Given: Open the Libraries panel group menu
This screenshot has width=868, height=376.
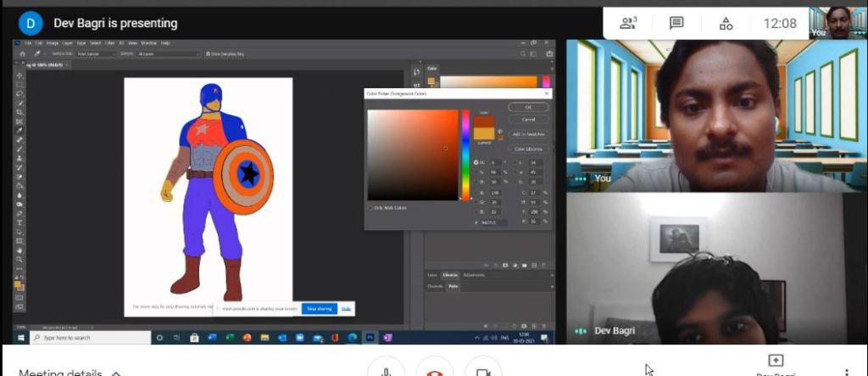Looking at the screenshot, I should (552, 275).
